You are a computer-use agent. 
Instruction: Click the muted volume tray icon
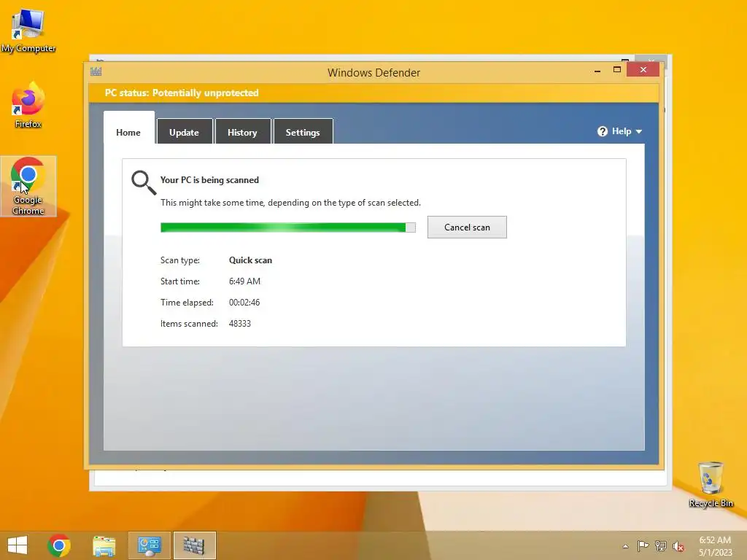coord(678,546)
